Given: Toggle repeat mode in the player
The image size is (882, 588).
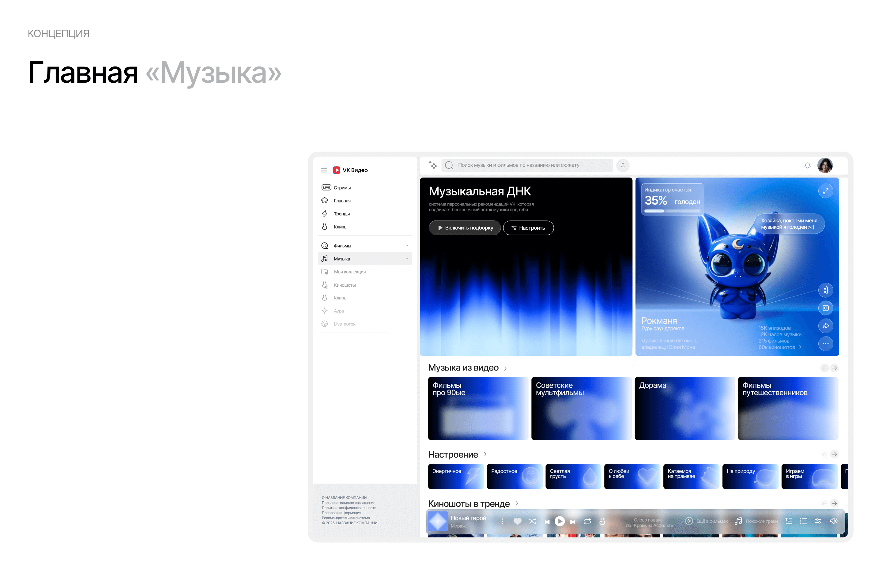Looking at the screenshot, I should click(587, 521).
